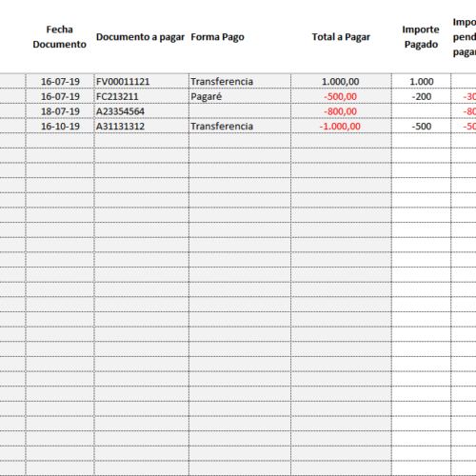Select the 'Fecha Documento' column header
Viewport: 476px width, 476px height.
[x=59, y=37]
